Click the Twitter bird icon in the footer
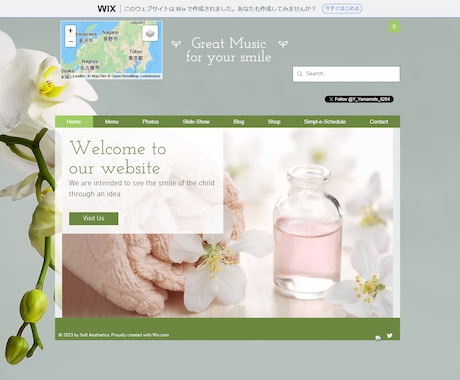460x380 pixels. click(389, 336)
